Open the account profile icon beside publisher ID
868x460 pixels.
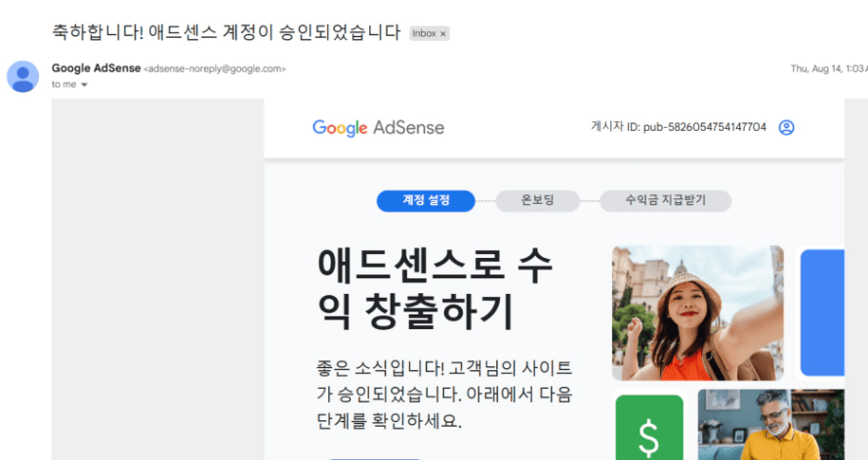786,127
